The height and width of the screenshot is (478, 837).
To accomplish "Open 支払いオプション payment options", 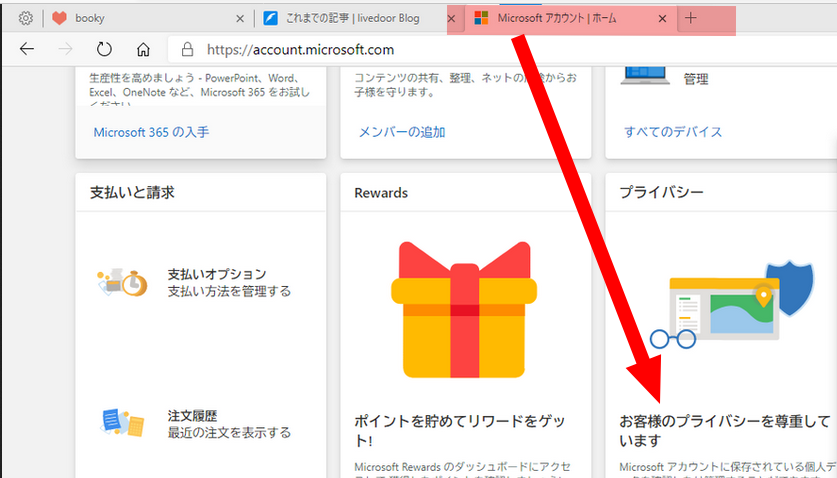I will 228,283.
